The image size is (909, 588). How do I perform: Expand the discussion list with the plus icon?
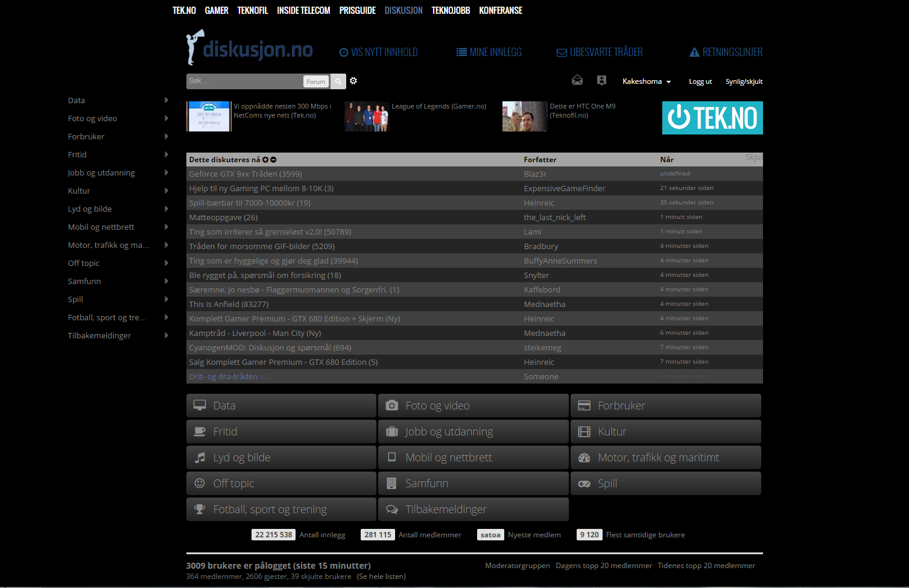click(265, 159)
